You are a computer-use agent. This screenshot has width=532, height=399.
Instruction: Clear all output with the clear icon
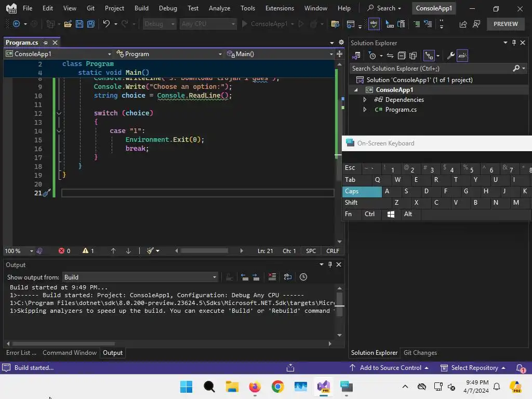[272, 277]
